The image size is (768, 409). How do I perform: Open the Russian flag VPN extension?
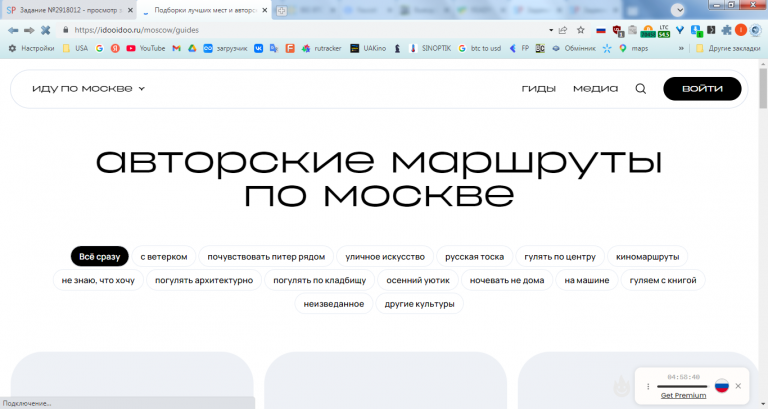point(601,30)
